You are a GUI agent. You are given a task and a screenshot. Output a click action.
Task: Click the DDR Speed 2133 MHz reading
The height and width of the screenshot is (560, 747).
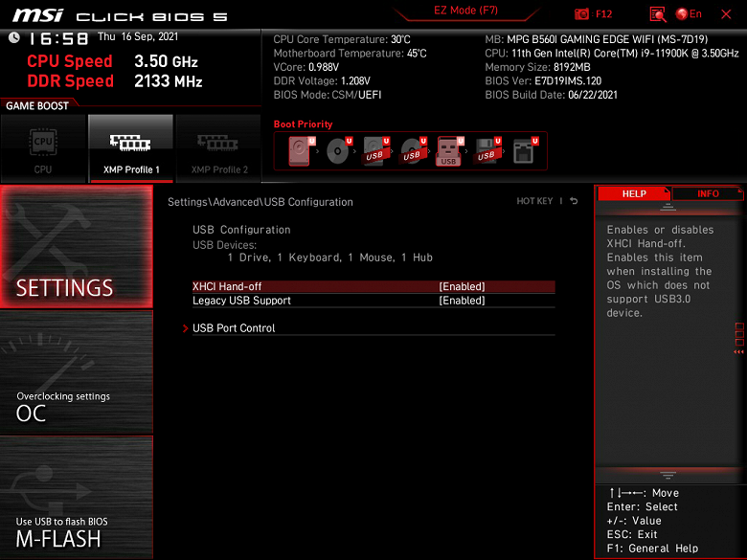[x=115, y=81]
